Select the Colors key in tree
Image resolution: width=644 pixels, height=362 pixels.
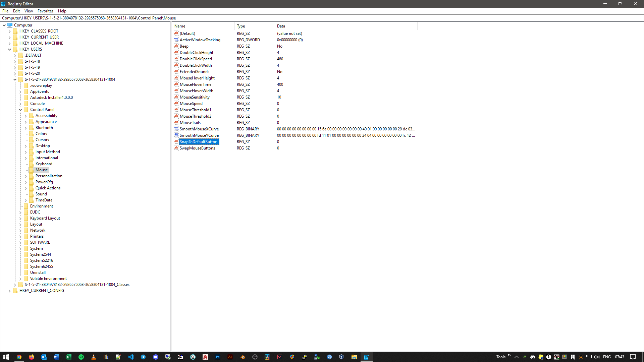[41, 134]
